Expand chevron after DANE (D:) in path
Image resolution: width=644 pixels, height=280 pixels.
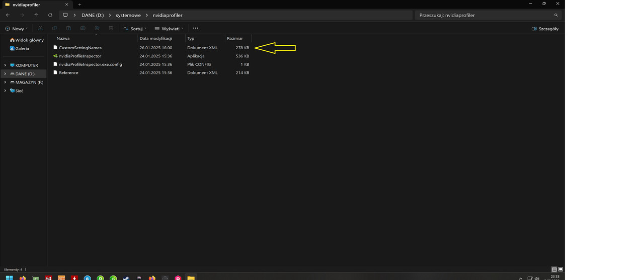pyautogui.click(x=110, y=15)
